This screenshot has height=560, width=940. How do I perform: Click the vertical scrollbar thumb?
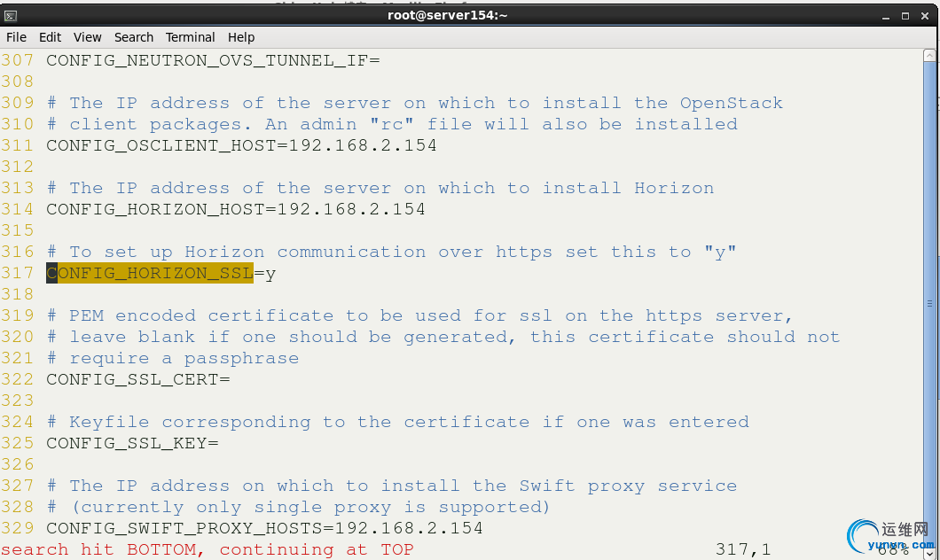tap(929, 304)
